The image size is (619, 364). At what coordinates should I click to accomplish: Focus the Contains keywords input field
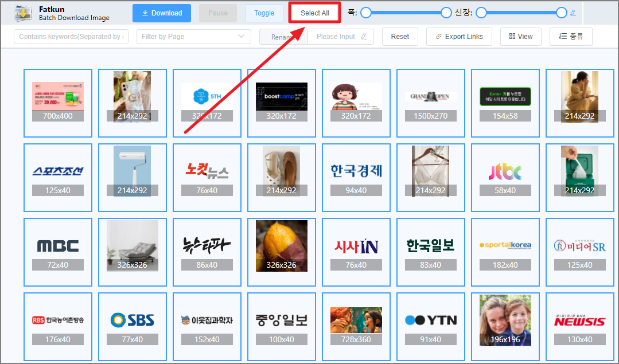click(71, 37)
